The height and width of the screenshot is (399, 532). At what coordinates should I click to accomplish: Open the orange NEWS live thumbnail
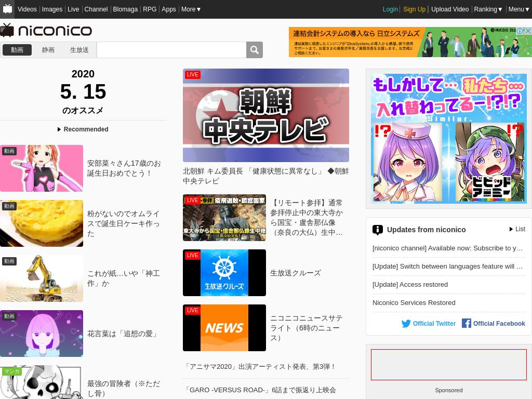click(224, 328)
